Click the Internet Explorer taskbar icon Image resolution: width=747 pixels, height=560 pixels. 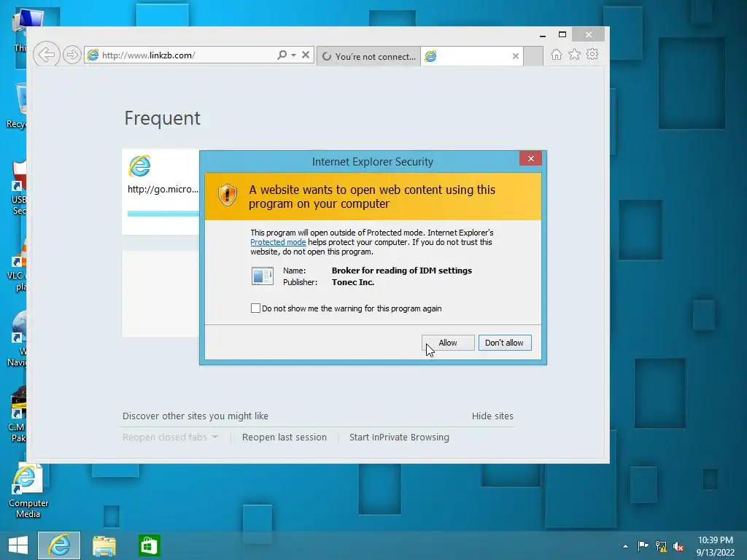59,545
